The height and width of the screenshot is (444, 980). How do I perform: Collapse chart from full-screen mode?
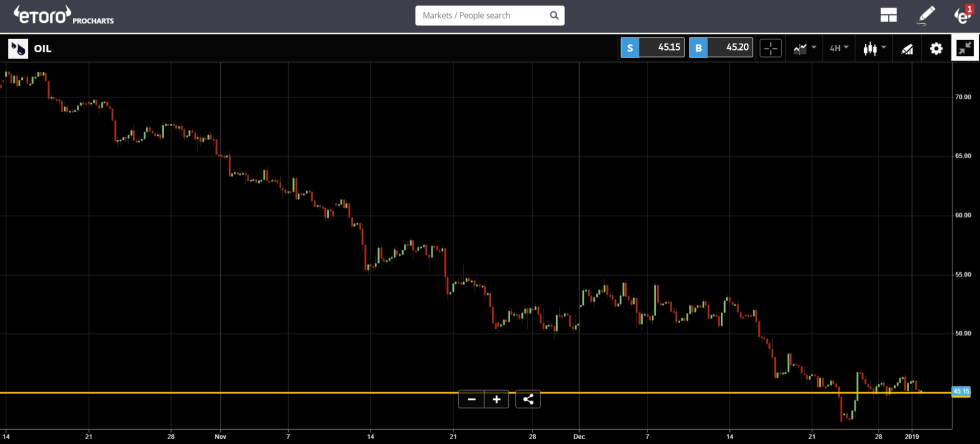coord(965,48)
